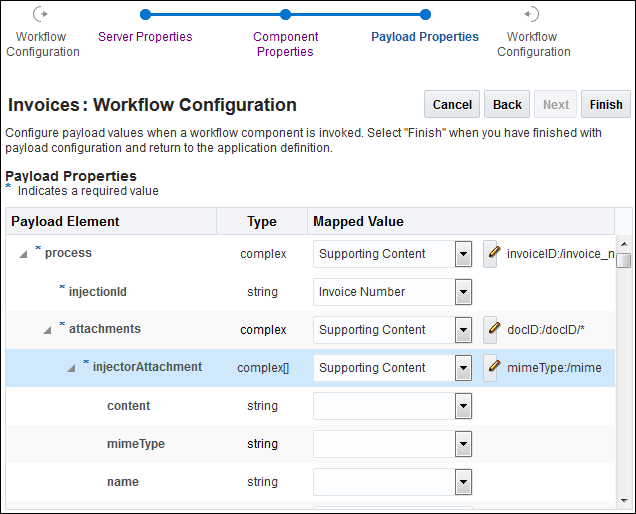The width and height of the screenshot is (636, 514).
Task: Go to Component Properties step
Action: (285, 44)
